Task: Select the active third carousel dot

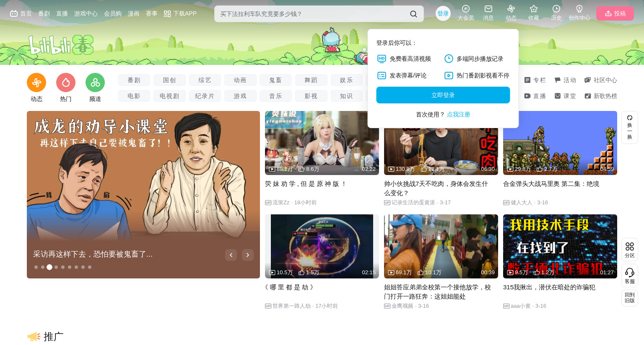Action: 49,267
